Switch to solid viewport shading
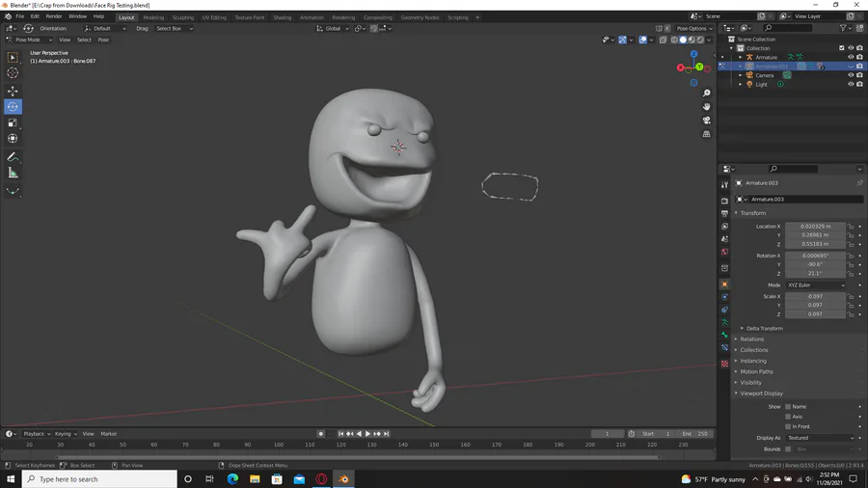Screen dimensions: 868x488 [x=683, y=40]
